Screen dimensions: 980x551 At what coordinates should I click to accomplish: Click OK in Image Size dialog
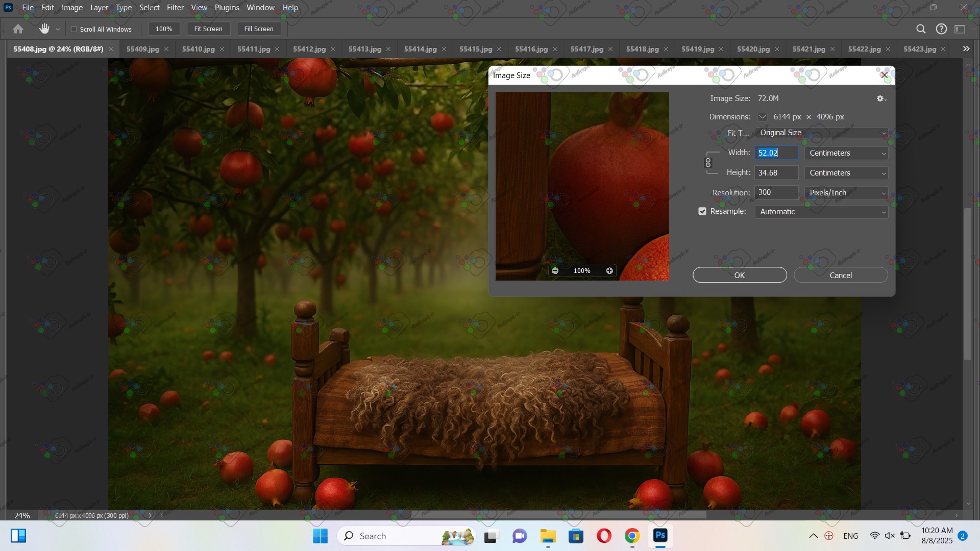(740, 275)
